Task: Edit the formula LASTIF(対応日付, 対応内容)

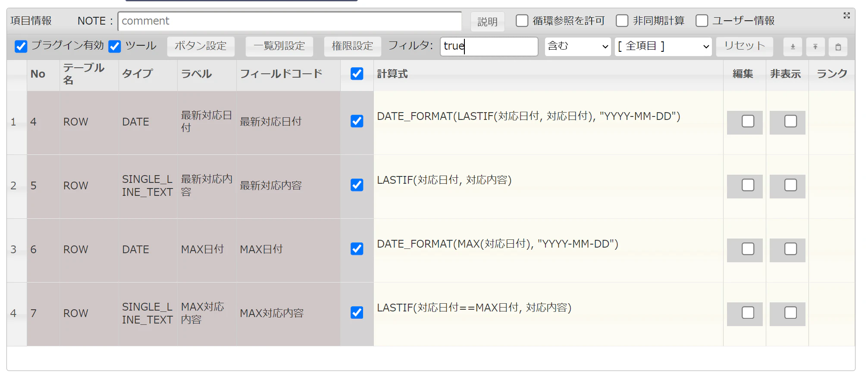Action: (548, 186)
